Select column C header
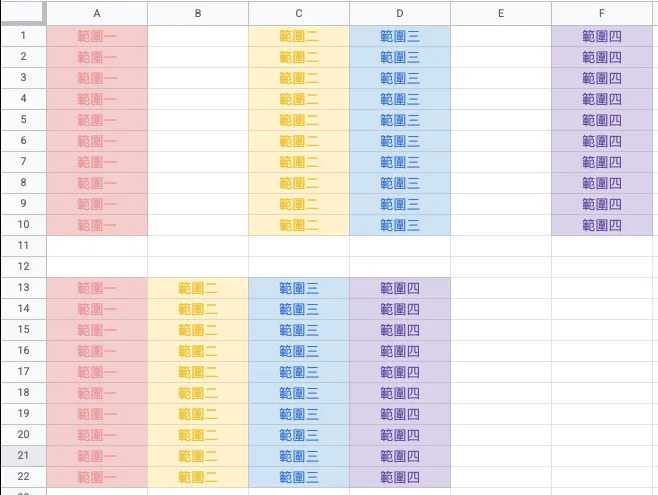This screenshot has height=495, width=658. pyautogui.click(x=299, y=13)
